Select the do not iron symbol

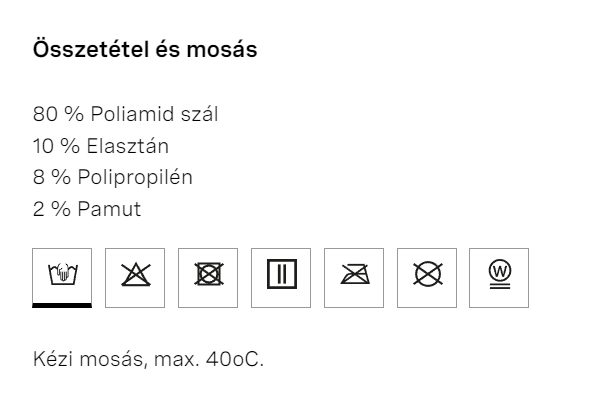354,278
